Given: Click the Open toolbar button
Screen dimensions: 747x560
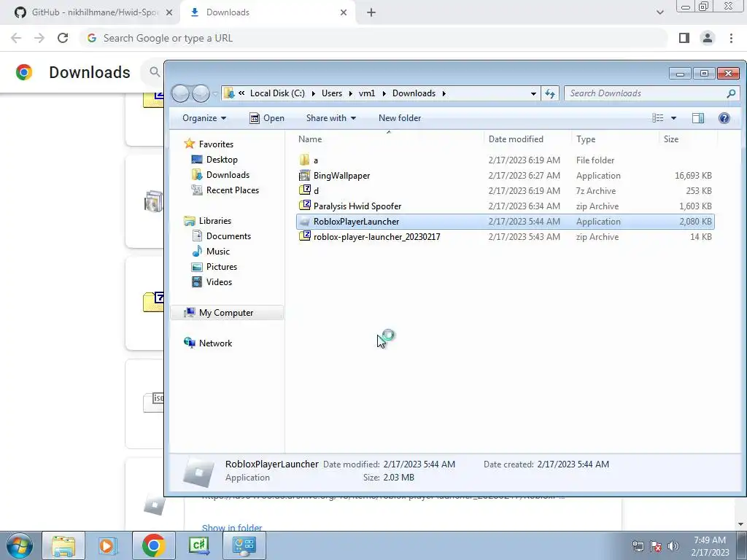Looking at the screenshot, I should point(267,118).
